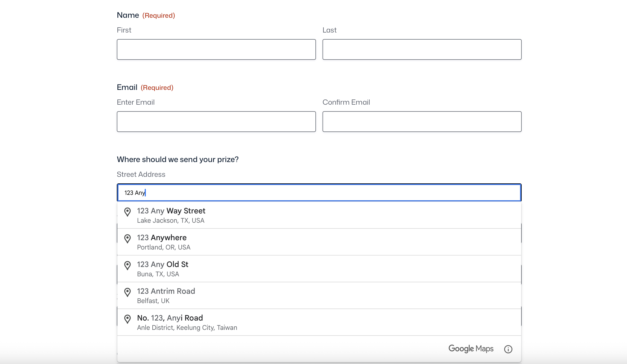This screenshot has width=627, height=364.
Task: Click the Street Address field label
Action: coord(141,174)
